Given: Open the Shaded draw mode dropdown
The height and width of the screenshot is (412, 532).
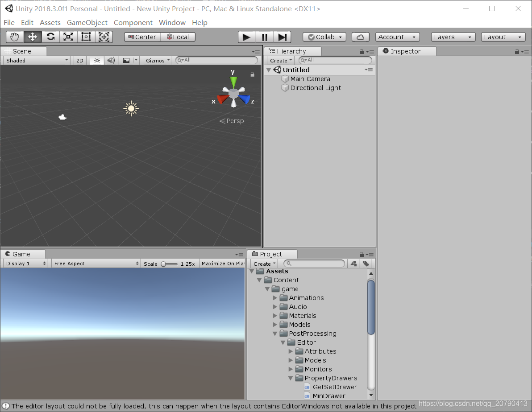Looking at the screenshot, I should pyautogui.click(x=37, y=60).
